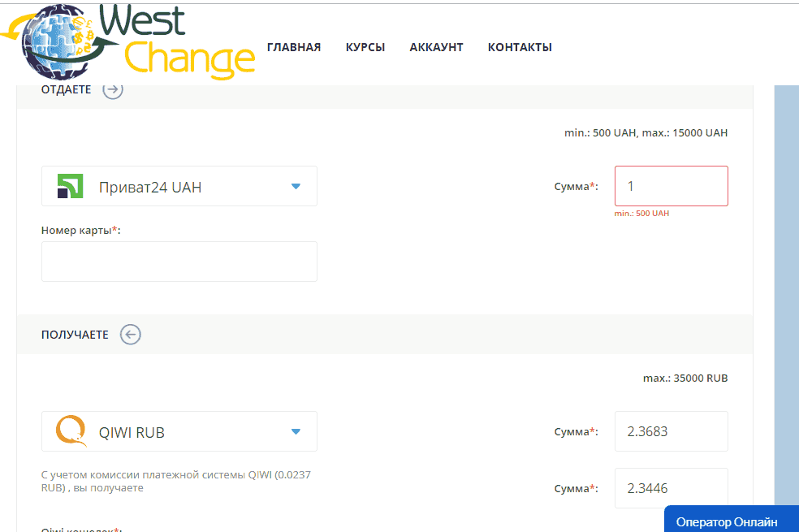Click the left-arrow circle icon beside ПОЛУЧАЕТЕ
This screenshot has width=799, height=532.
click(x=131, y=335)
